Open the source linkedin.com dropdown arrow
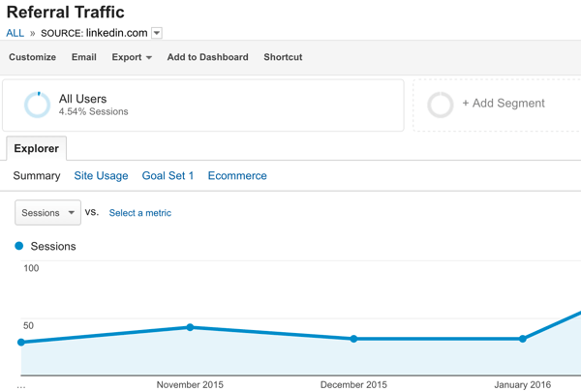 (157, 33)
